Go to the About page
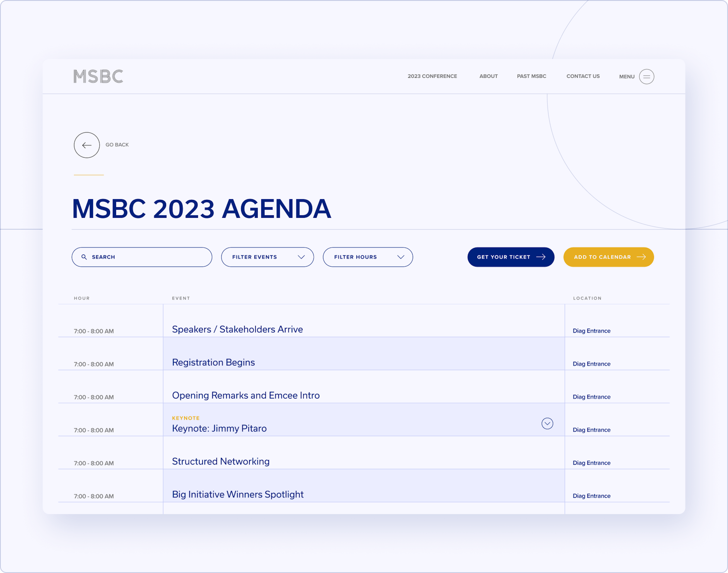This screenshot has height=573, width=728. pyautogui.click(x=489, y=76)
